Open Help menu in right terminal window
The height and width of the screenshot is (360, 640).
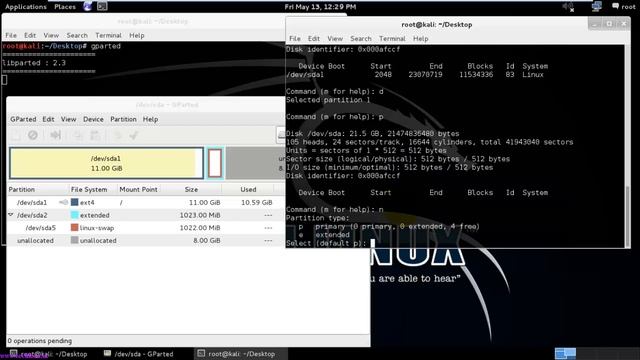pos(420,38)
